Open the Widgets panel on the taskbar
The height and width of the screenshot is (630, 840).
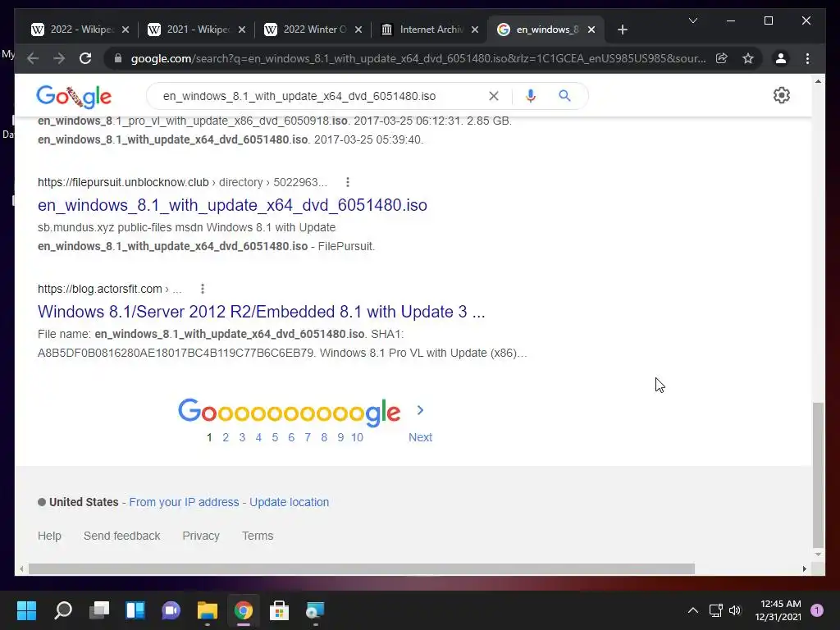tap(135, 610)
